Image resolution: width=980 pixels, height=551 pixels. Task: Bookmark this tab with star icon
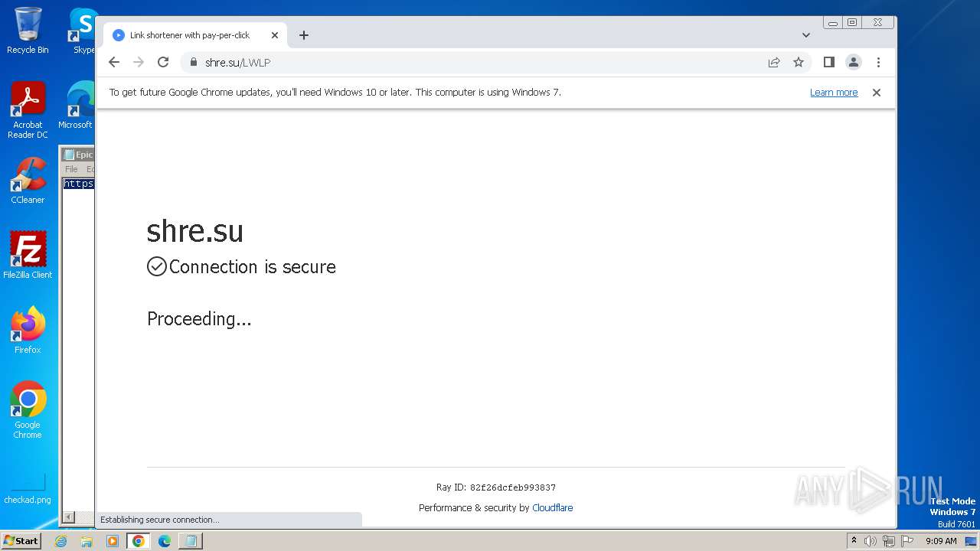799,63
